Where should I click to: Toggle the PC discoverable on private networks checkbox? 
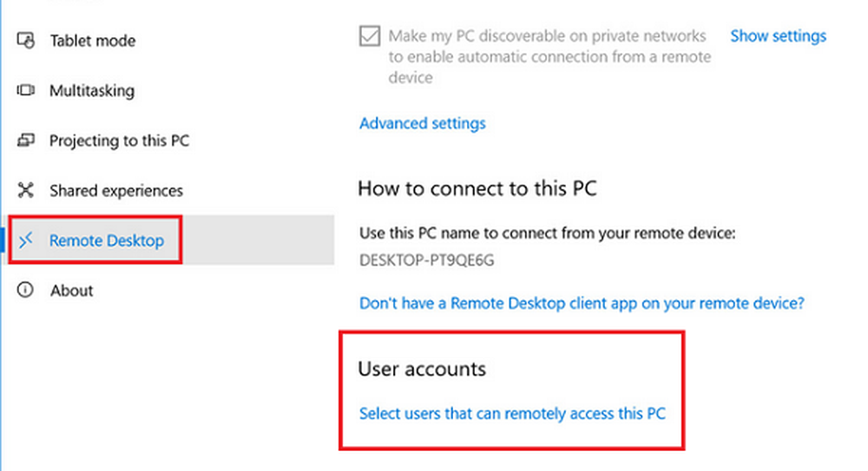coord(370,37)
